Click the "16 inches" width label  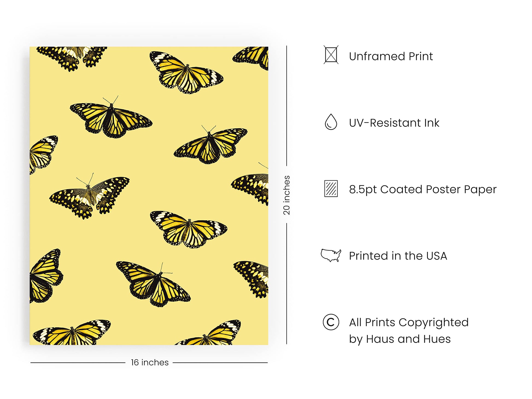[x=150, y=363]
